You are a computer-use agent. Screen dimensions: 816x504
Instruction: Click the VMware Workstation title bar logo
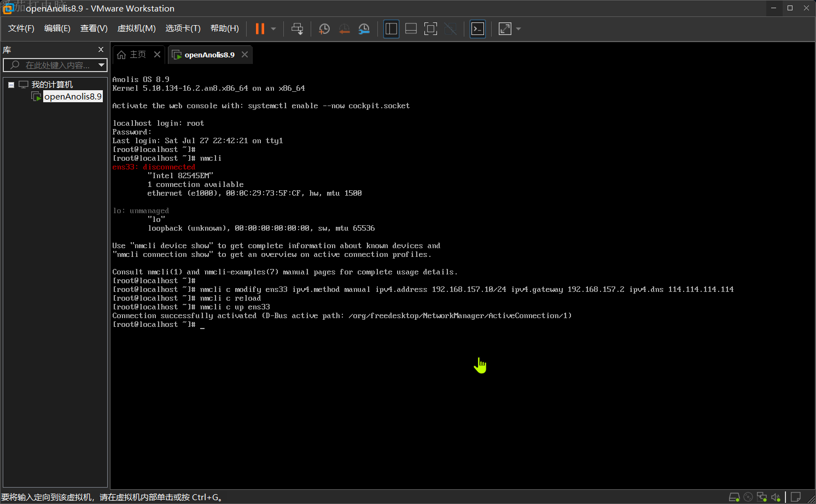click(x=8, y=8)
